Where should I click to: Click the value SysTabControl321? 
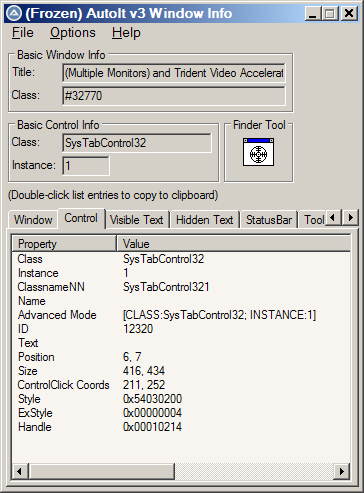pos(166,287)
